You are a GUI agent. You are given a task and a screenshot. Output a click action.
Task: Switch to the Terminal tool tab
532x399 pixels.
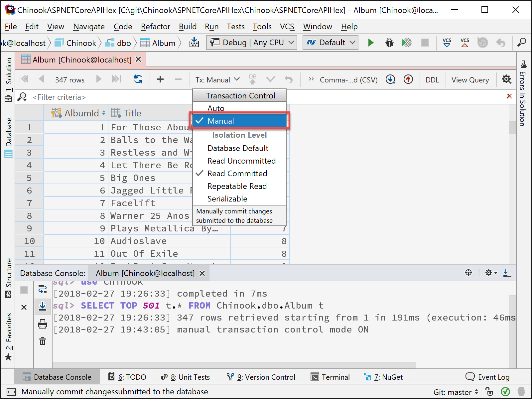[330, 377]
